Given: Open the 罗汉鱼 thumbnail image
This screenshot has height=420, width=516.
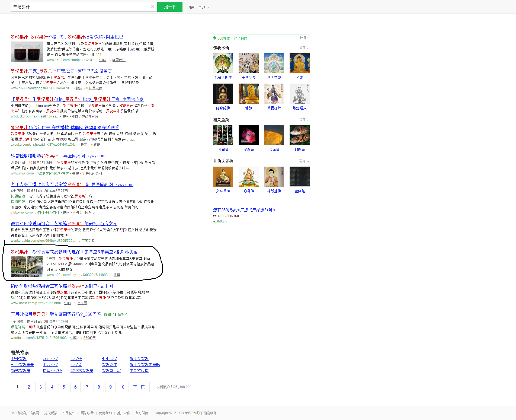Looking at the screenshot, I should point(249,135).
